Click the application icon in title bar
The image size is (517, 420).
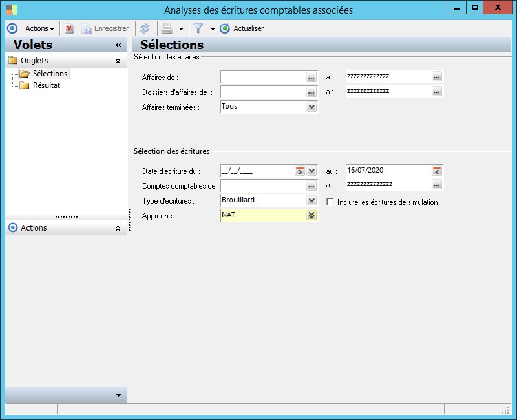point(12,10)
